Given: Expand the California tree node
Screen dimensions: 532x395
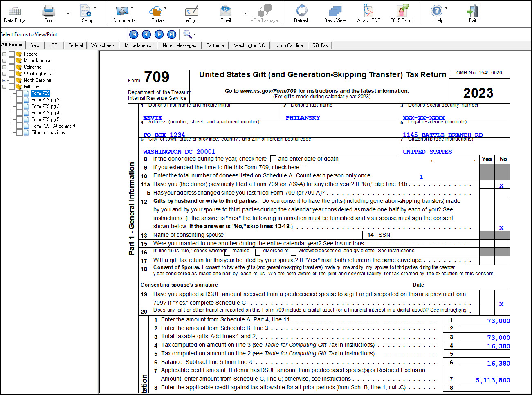Looking at the screenshot, I should click(x=4, y=67).
